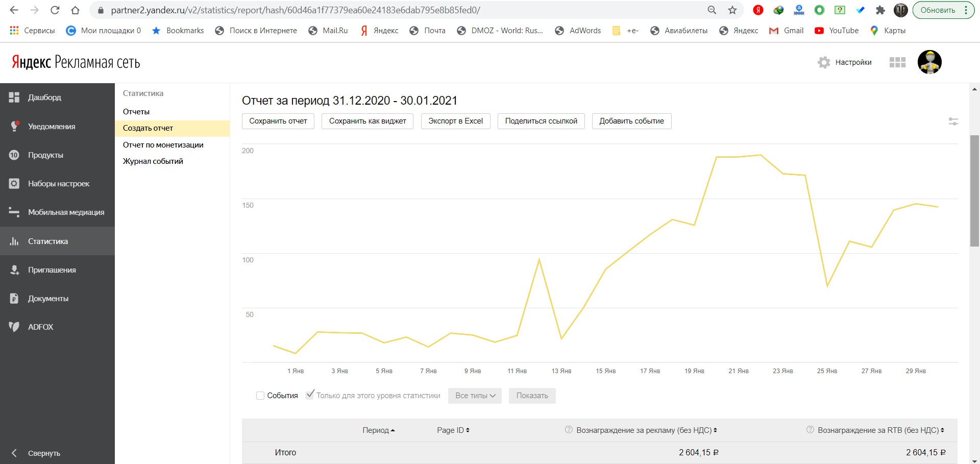Screen dimensions: 980x464
Task: Click the Invitations person icon
Action: pos(14,270)
